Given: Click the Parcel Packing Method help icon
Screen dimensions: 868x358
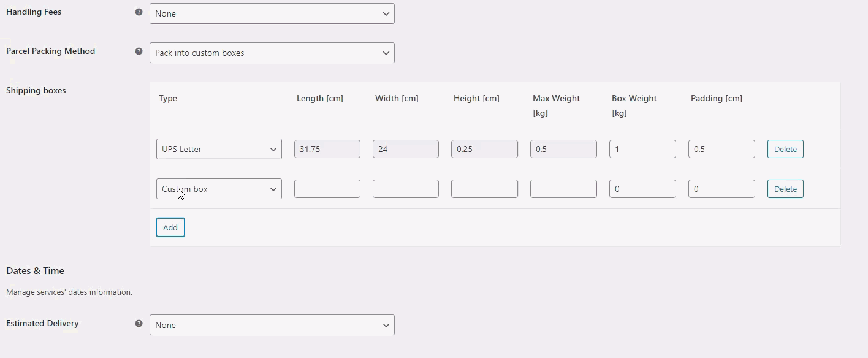Looking at the screenshot, I should [139, 51].
